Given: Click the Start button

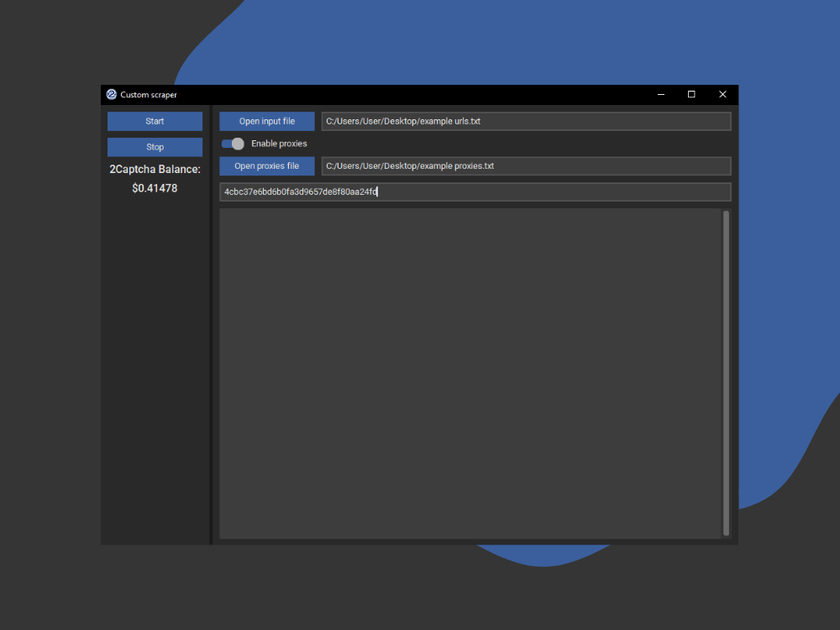Looking at the screenshot, I should tap(155, 121).
